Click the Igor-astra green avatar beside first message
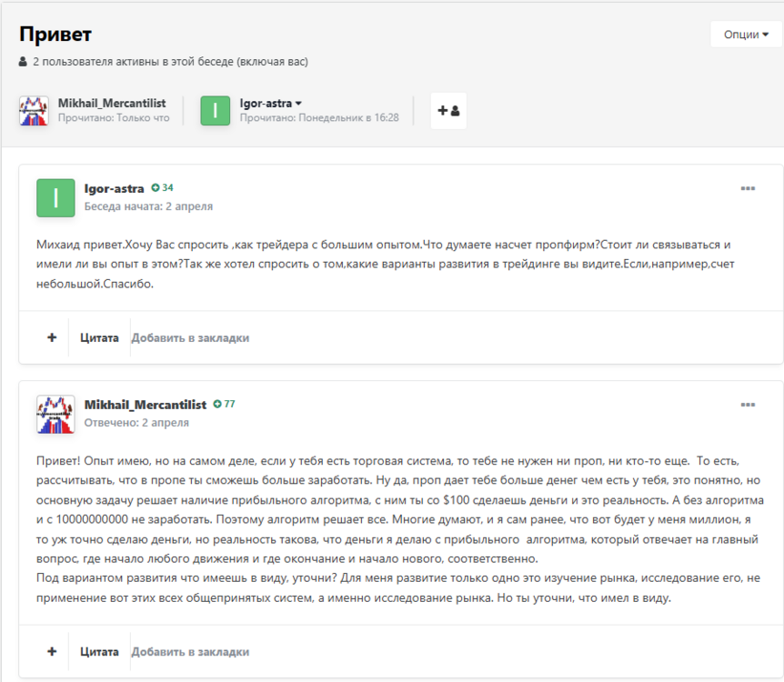 click(x=55, y=198)
